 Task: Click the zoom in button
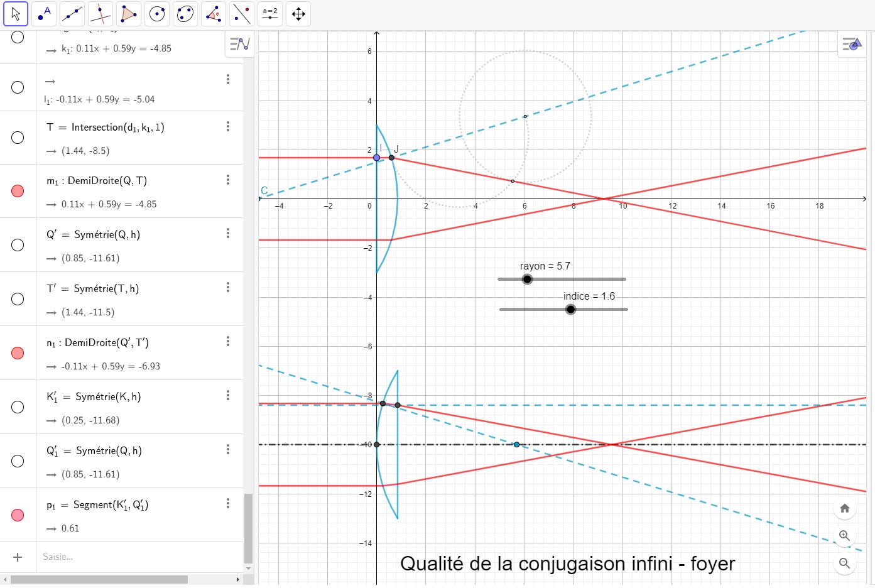(x=845, y=536)
